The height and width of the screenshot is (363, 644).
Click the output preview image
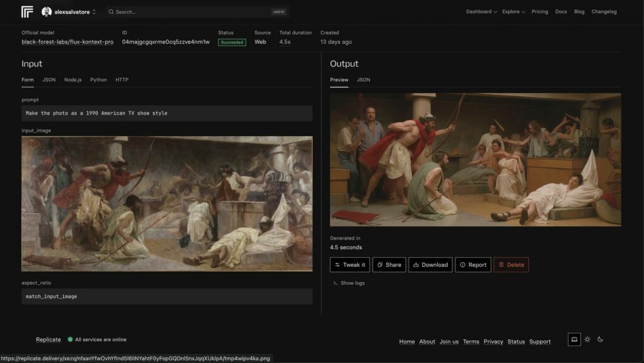point(475,159)
